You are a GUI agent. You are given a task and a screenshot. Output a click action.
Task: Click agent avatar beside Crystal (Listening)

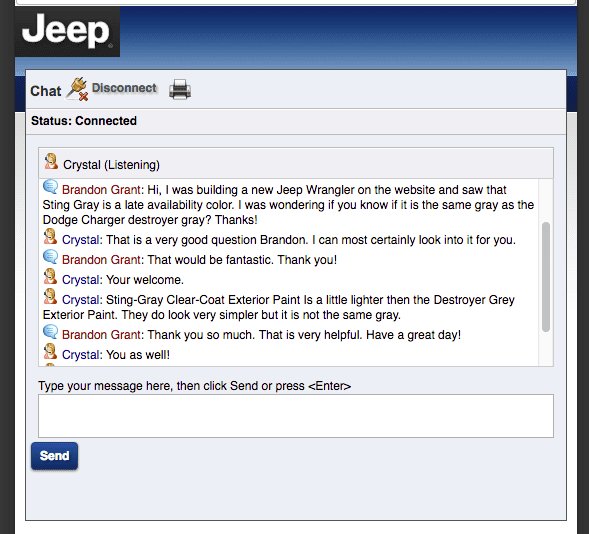[51, 161]
